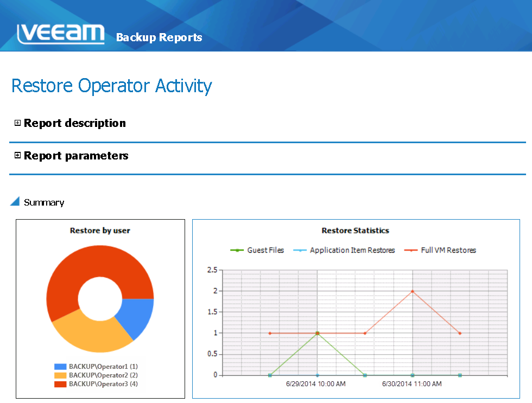532x403 pixels.
Task: Click the Summary label
Action: pyautogui.click(x=44, y=202)
